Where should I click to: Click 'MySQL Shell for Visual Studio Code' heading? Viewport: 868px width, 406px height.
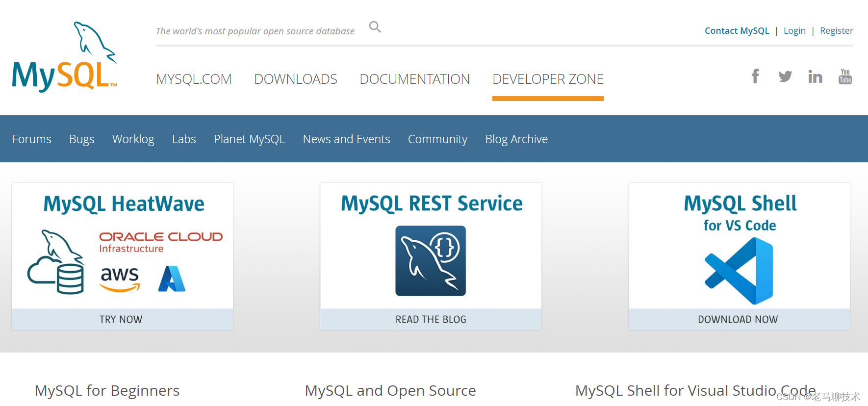[x=695, y=391]
